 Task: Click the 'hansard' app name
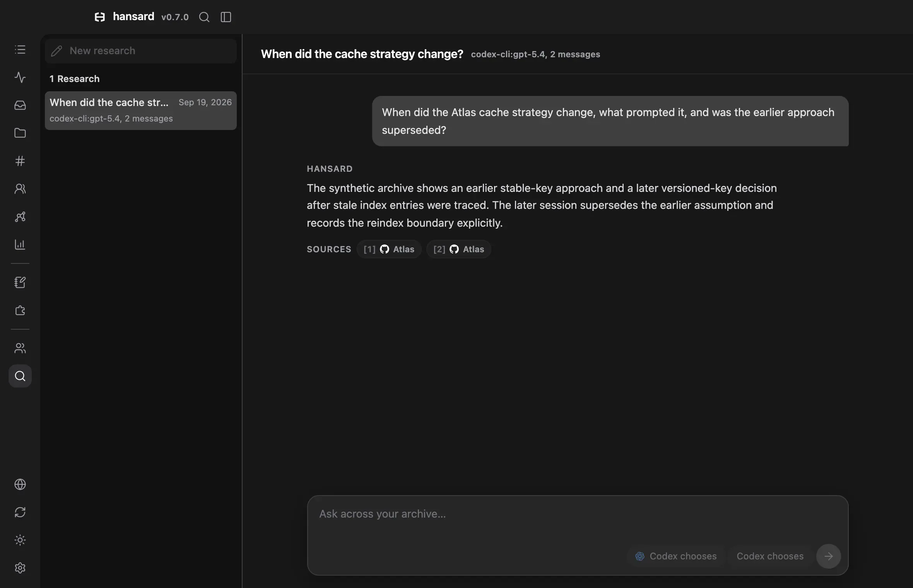click(133, 17)
